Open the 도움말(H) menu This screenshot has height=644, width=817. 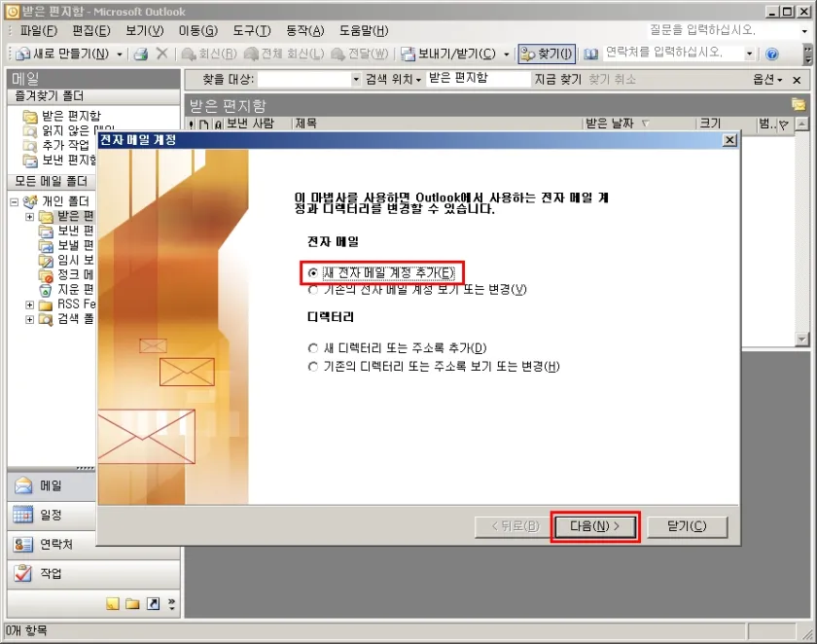(364, 31)
